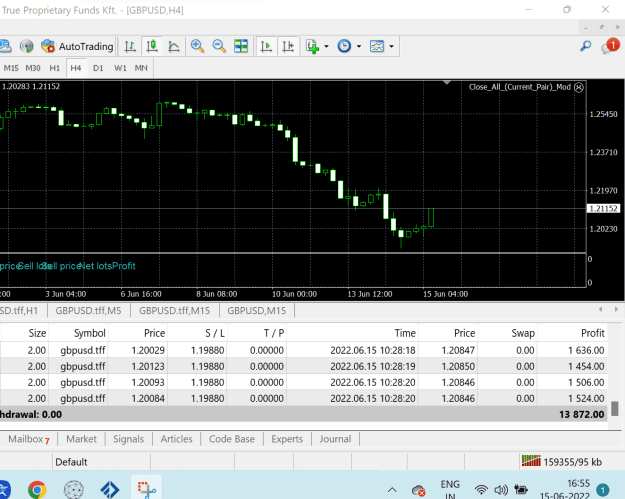Screen dimensions: 625x499
Task: Select trade row with open price 1.20084
Action: tap(304, 398)
